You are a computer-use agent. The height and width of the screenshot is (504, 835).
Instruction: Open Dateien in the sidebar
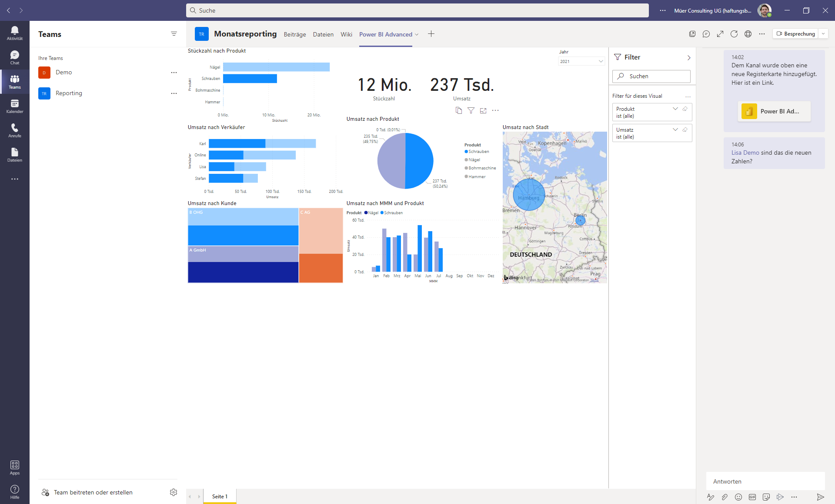(15, 155)
